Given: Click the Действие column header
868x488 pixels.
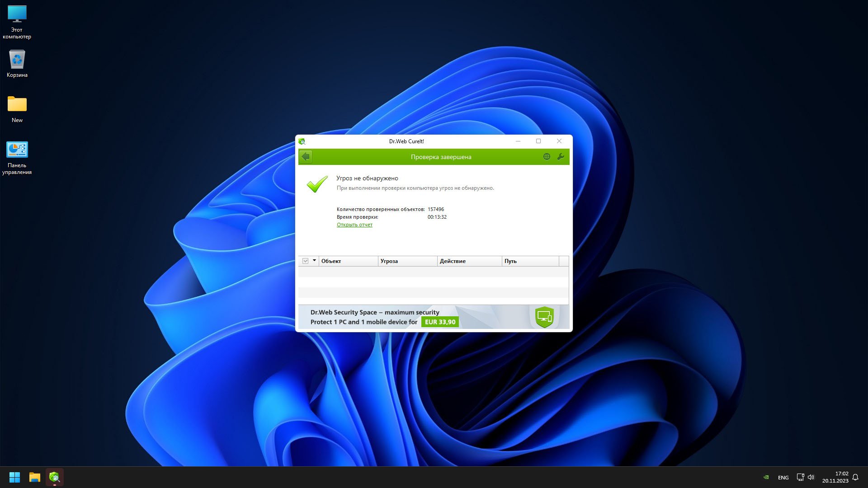Looking at the screenshot, I should [469, 261].
